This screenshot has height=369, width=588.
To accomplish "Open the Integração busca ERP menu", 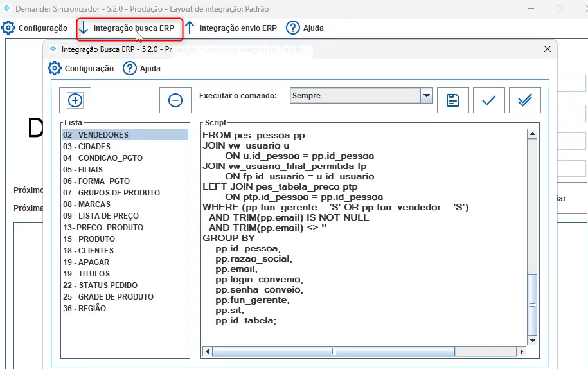I will [129, 28].
